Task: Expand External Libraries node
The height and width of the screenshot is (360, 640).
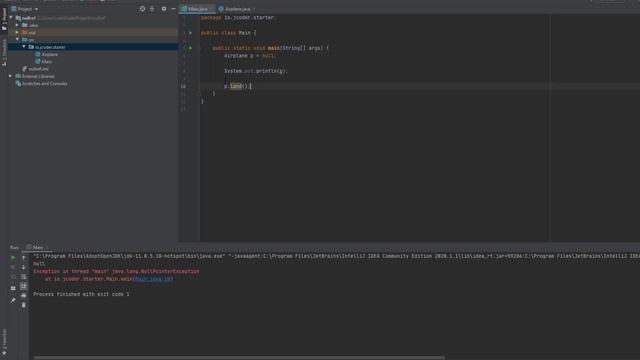Action: [11, 76]
